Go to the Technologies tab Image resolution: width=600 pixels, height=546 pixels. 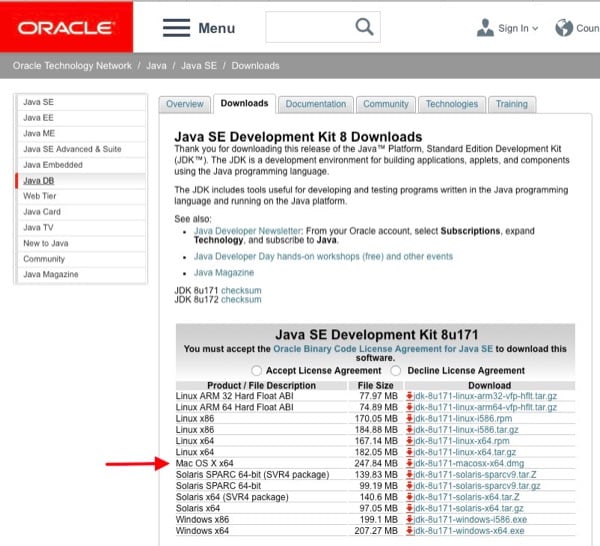(x=452, y=104)
